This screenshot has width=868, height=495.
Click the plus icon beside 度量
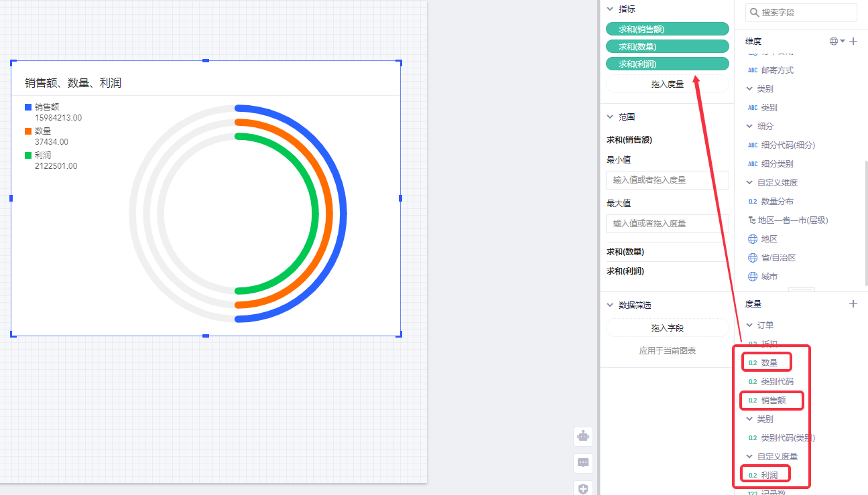[x=853, y=304]
